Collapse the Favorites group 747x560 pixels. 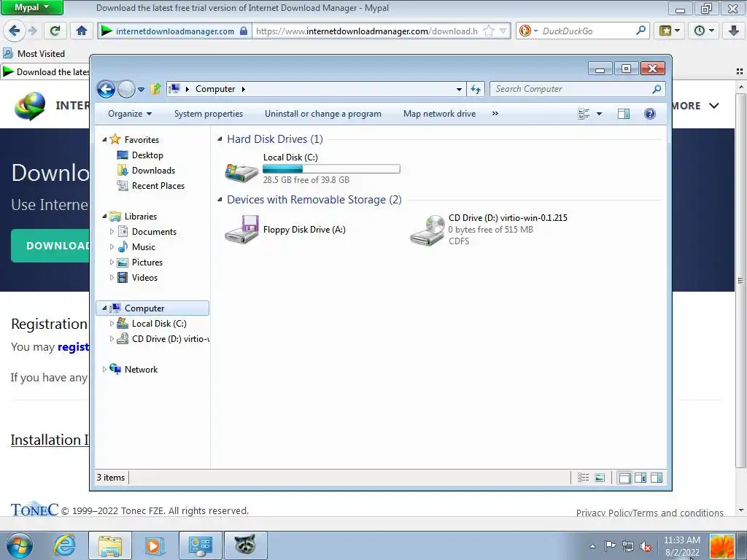point(104,139)
